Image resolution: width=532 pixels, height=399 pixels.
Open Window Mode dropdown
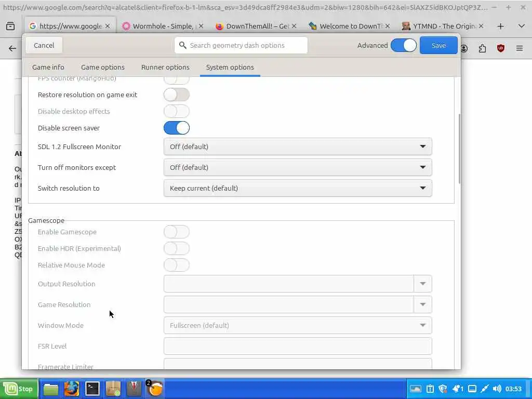[x=298, y=325]
